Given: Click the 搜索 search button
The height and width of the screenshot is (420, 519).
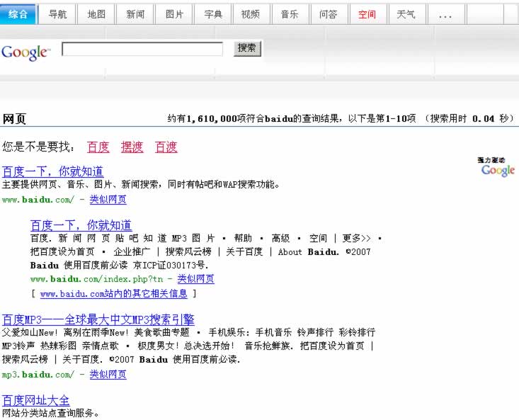Looking at the screenshot, I should pyautogui.click(x=247, y=48).
